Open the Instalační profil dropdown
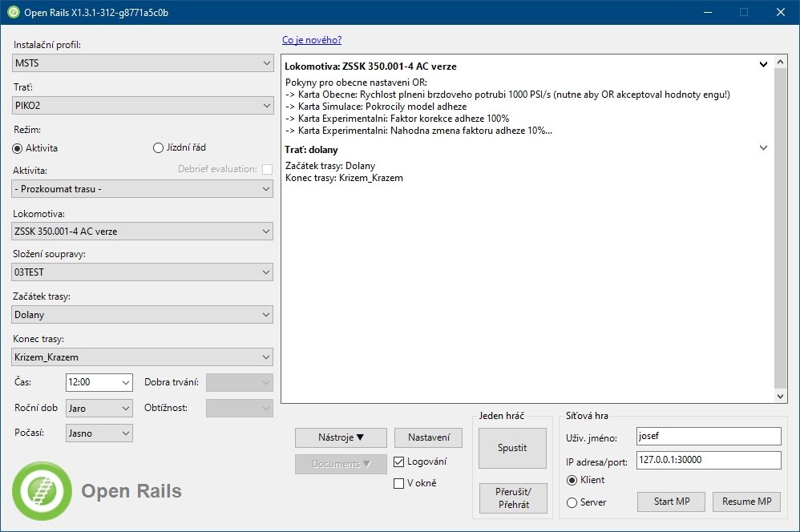This screenshot has width=800, height=532. [x=143, y=63]
